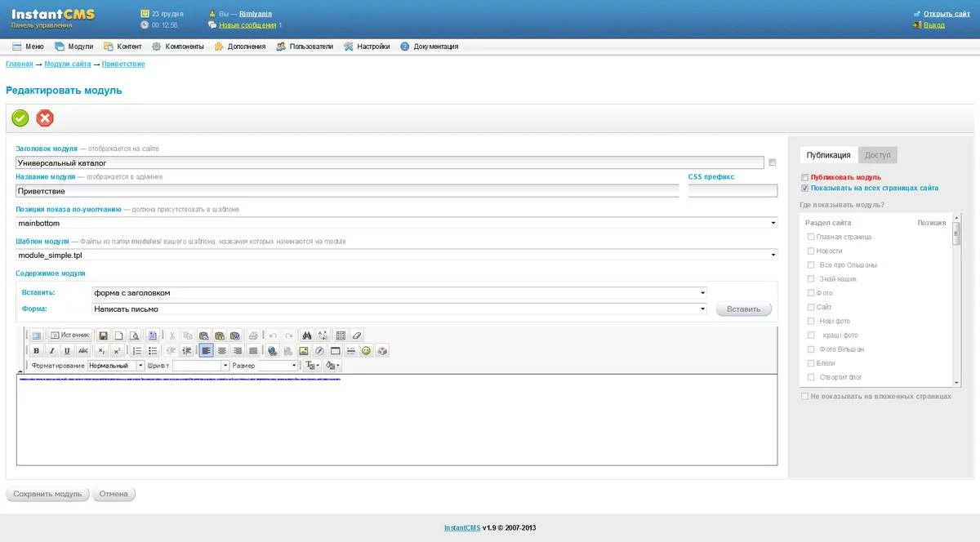Screen dimensions: 980x542
Task: Open the Источник code view in the editor
Action: [x=71, y=335]
